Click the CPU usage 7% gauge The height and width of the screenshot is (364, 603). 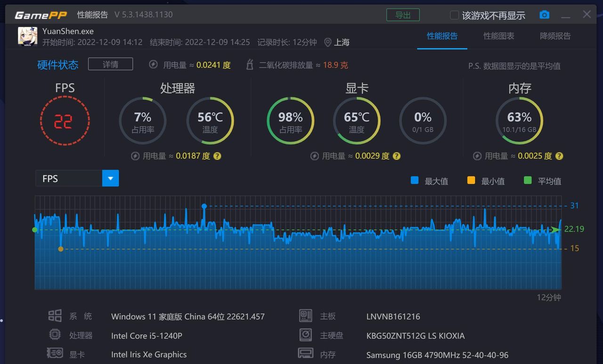143,121
